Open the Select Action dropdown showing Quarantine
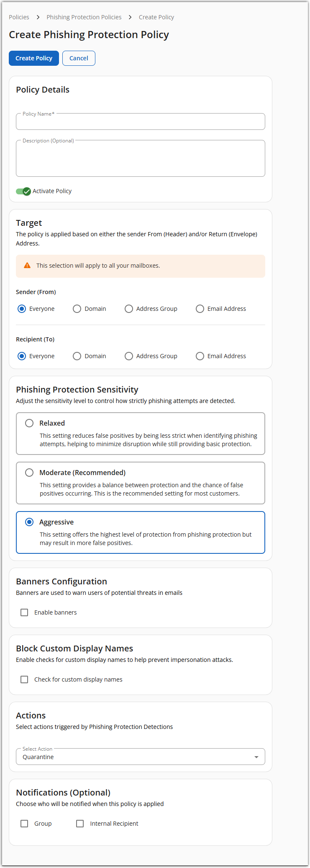310x868 pixels. pyautogui.click(x=140, y=757)
